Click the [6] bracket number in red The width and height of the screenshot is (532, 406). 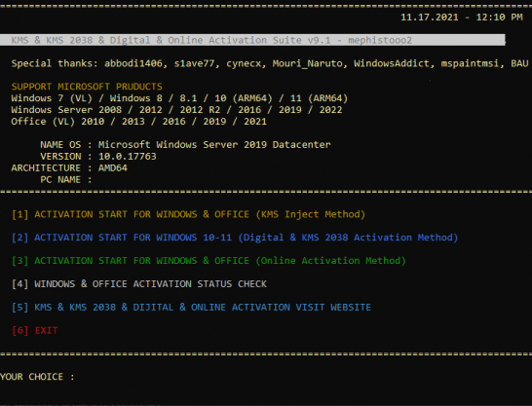tap(20, 330)
